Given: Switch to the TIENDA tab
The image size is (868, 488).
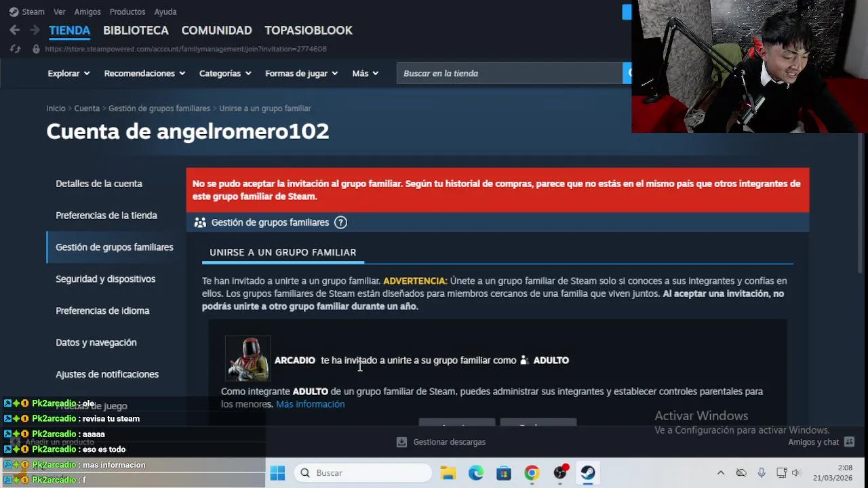Looking at the screenshot, I should (69, 30).
